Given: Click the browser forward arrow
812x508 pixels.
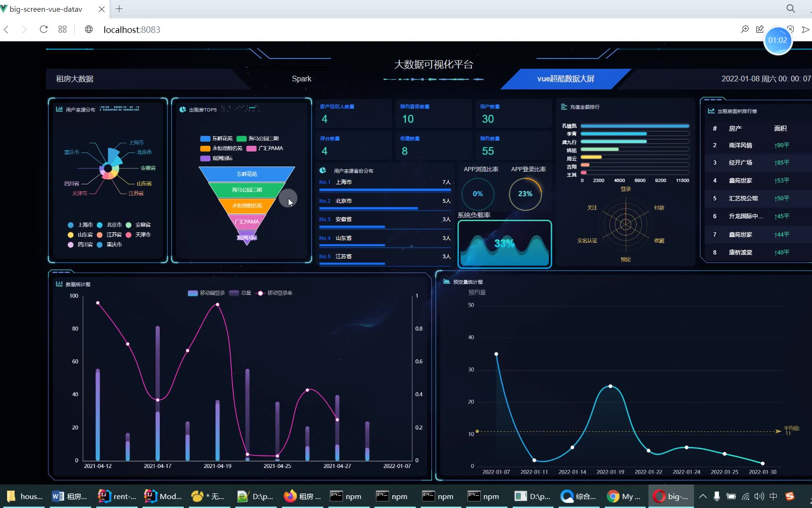Looking at the screenshot, I should pyautogui.click(x=24, y=30).
